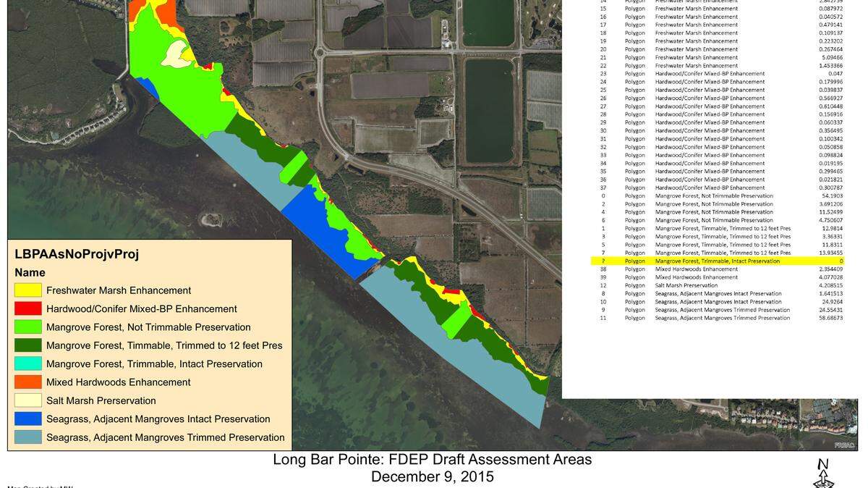Click legend label 'Mangrove Forest, Trimmable, Intact Preservation'
The height and width of the screenshot is (488, 868).
[x=154, y=364]
